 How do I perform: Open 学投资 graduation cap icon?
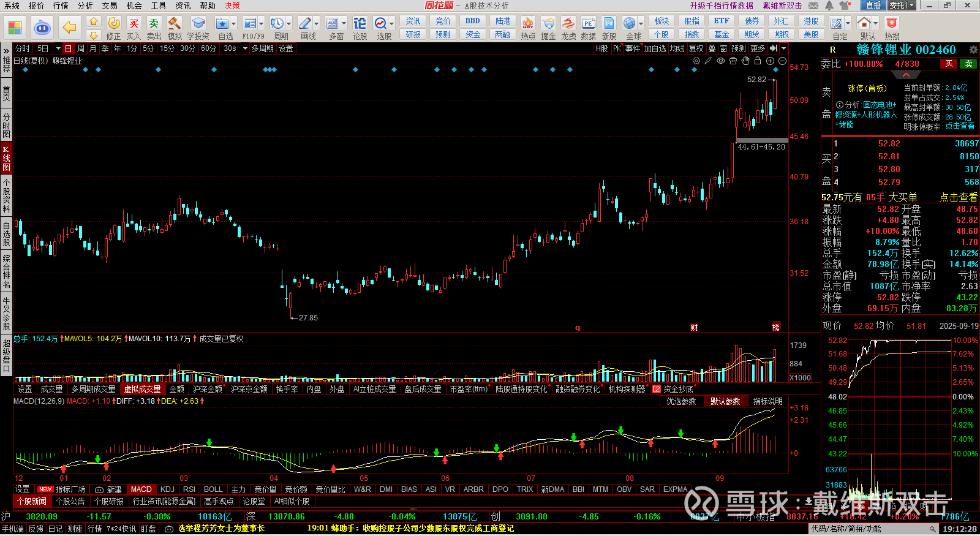click(198, 23)
